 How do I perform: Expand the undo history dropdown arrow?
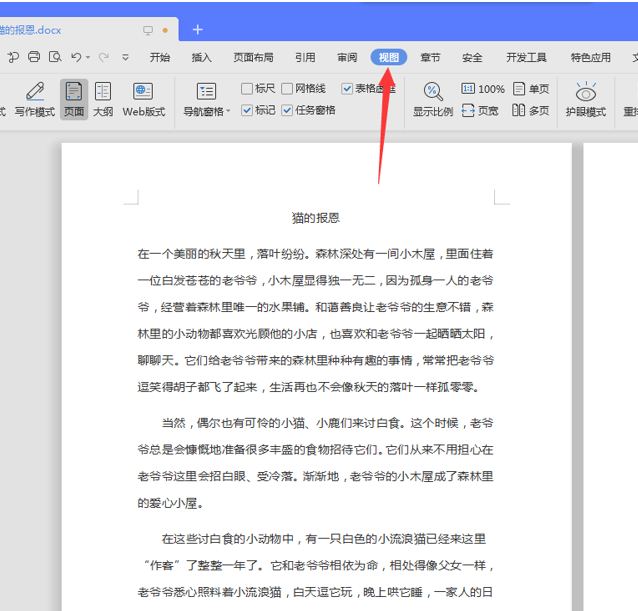point(88,57)
